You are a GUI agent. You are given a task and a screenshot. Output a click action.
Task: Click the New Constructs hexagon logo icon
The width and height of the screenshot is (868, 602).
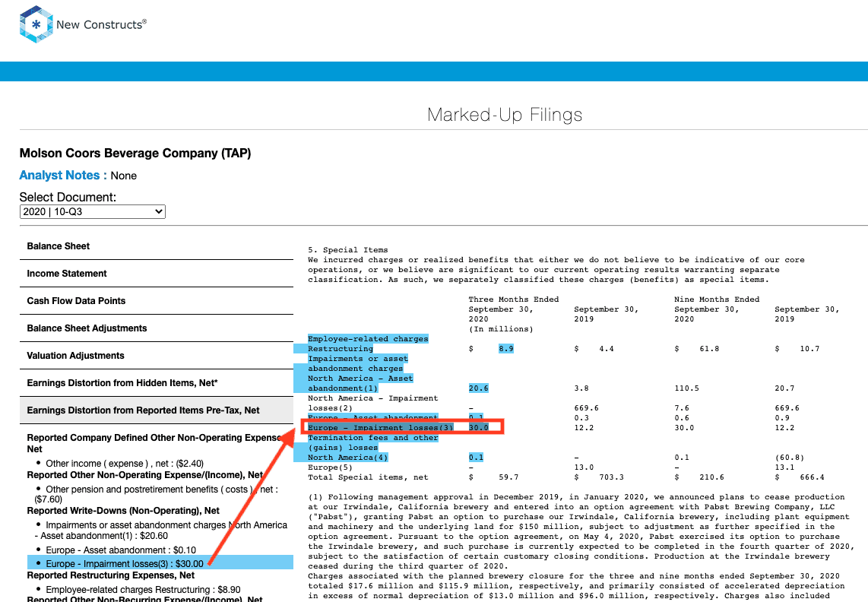pos(36,24)
